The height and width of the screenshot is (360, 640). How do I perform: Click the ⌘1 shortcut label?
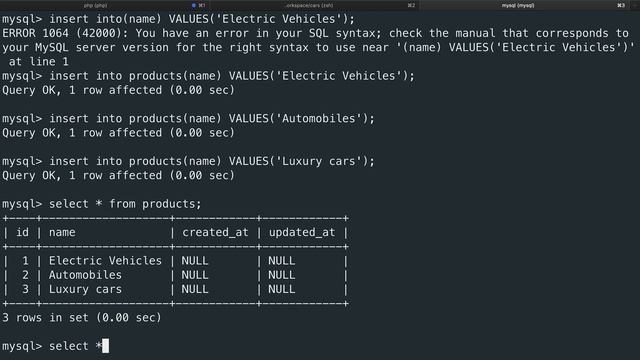202,5
